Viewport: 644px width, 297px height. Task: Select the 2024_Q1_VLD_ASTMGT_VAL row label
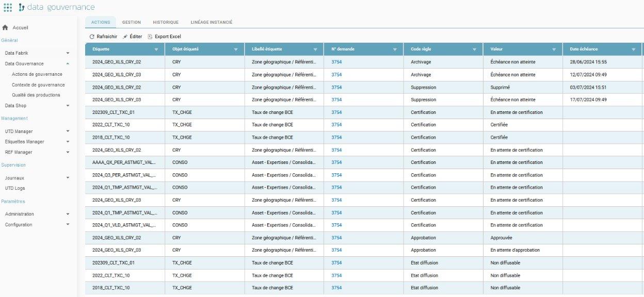(x=124, y=225)
